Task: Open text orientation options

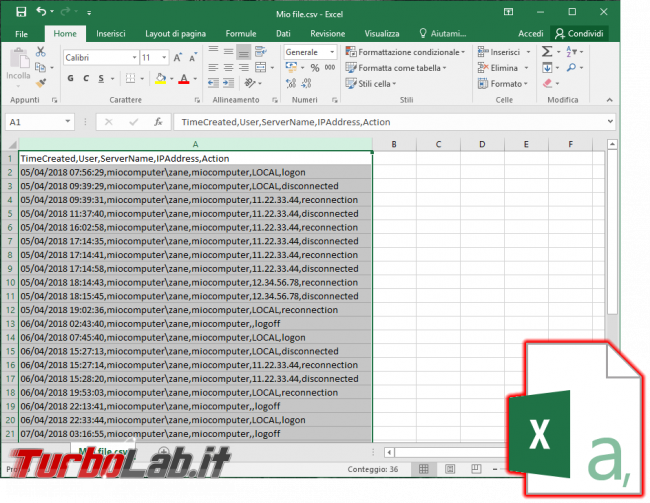Action: 250,83
